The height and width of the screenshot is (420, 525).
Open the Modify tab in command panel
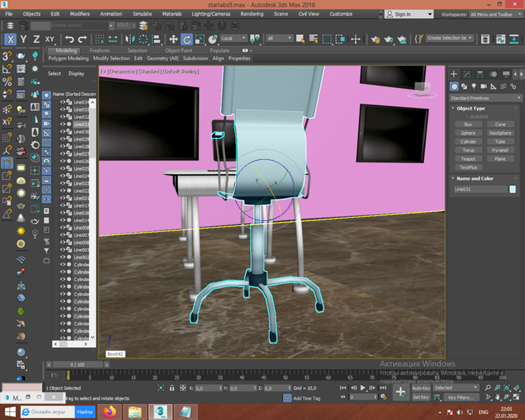click(467, 74)
